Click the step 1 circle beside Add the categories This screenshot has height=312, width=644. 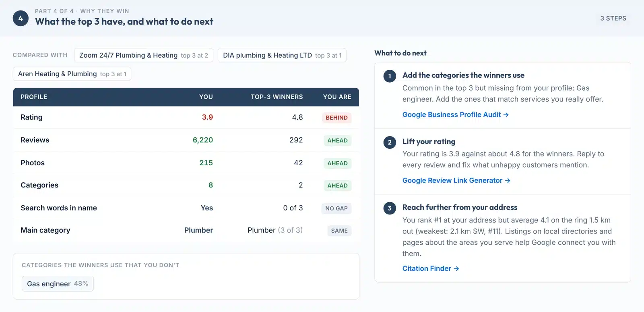(x=390, y=76)
